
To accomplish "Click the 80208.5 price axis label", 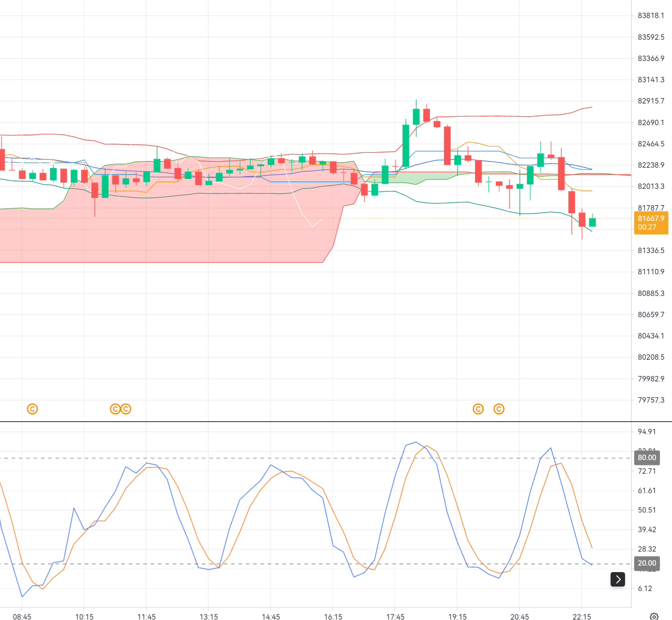I will (x=651, y=357).
